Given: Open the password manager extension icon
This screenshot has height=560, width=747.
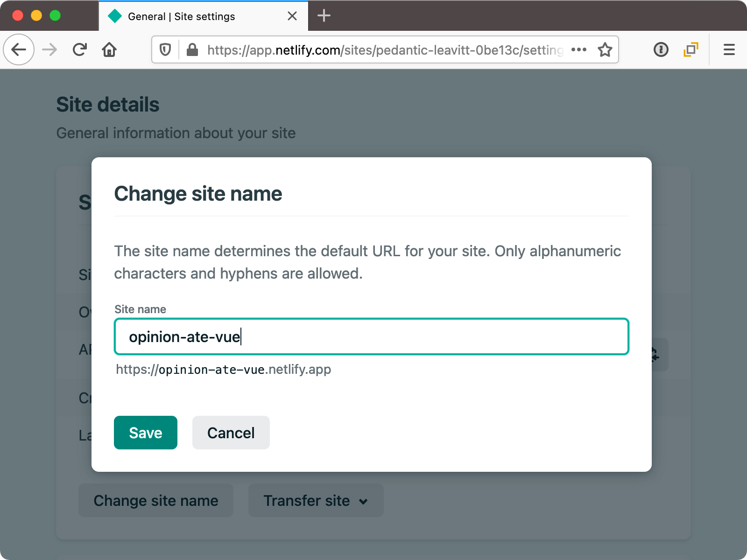Looking at the screenshot, I should coord(661,49).
